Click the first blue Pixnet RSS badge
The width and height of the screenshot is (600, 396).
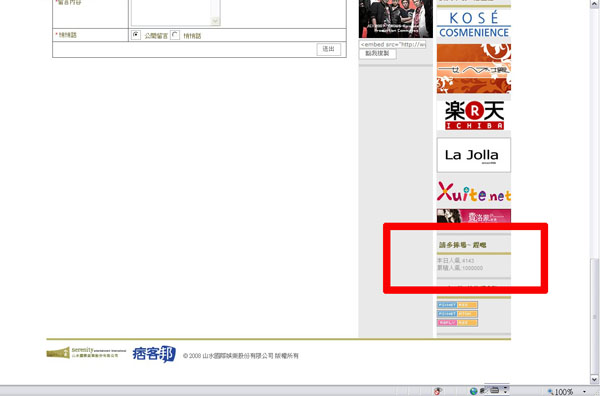click(x=457, y=305)
